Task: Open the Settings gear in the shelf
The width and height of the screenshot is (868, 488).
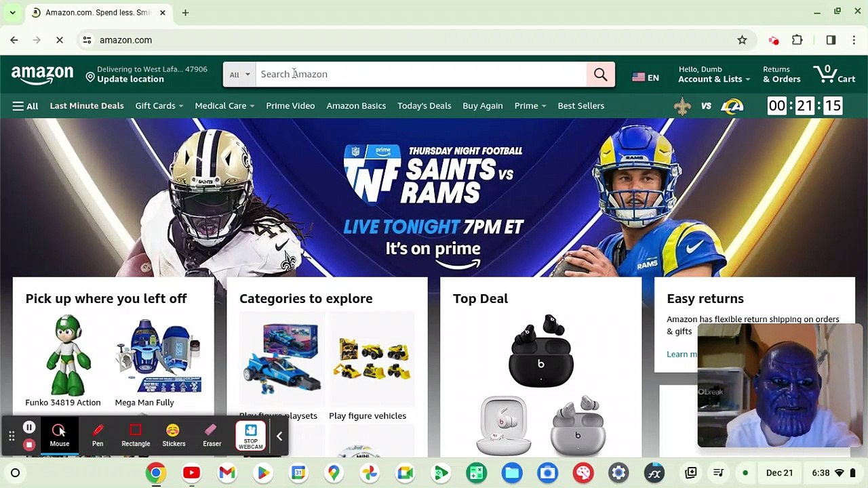Action: 618,473
